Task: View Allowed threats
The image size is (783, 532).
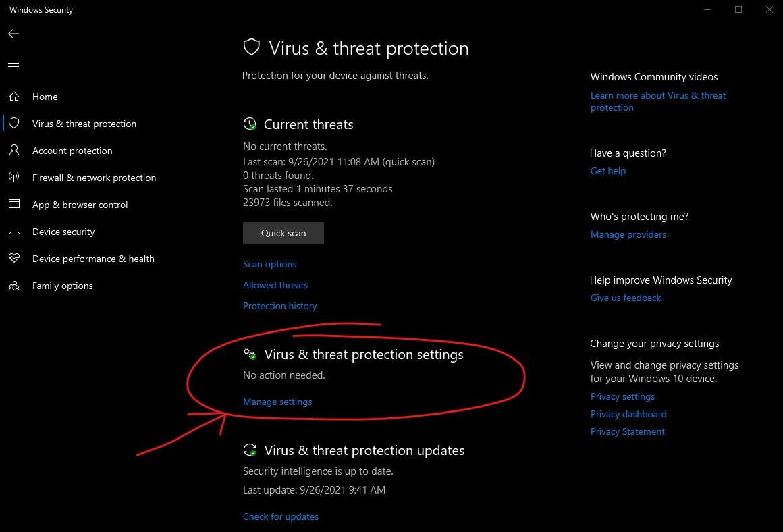Action: point(275,285)
